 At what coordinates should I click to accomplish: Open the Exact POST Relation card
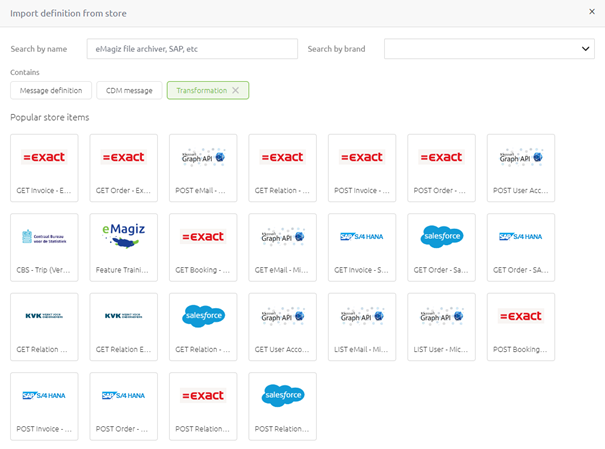(x=203, y=406)
